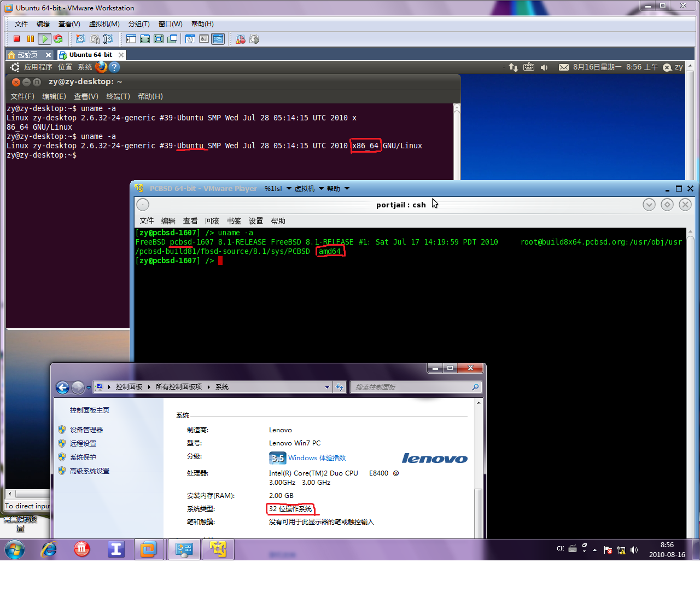Click the Ubuntu network connection indicator
700x597 pixels.
pyautogui.click(x=513, y=67)
